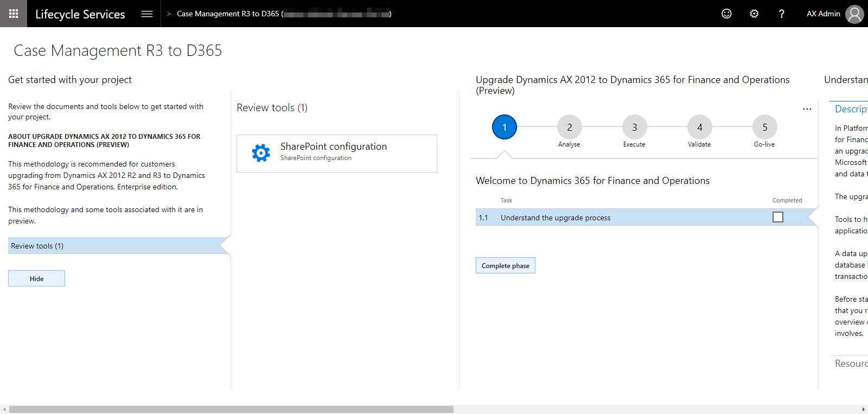Viewport: 868px width, 414px height.
Task: Select the Review tools (1) list item
Action: tap(114, 246)
